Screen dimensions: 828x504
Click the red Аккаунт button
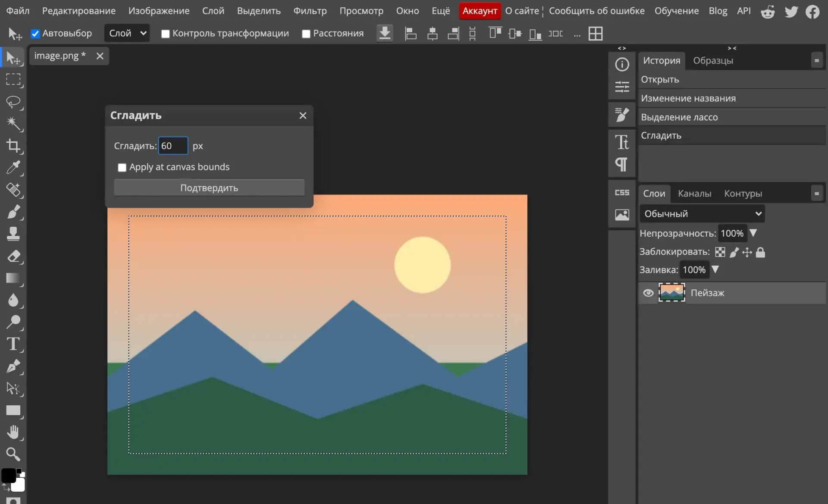(480, 11)
